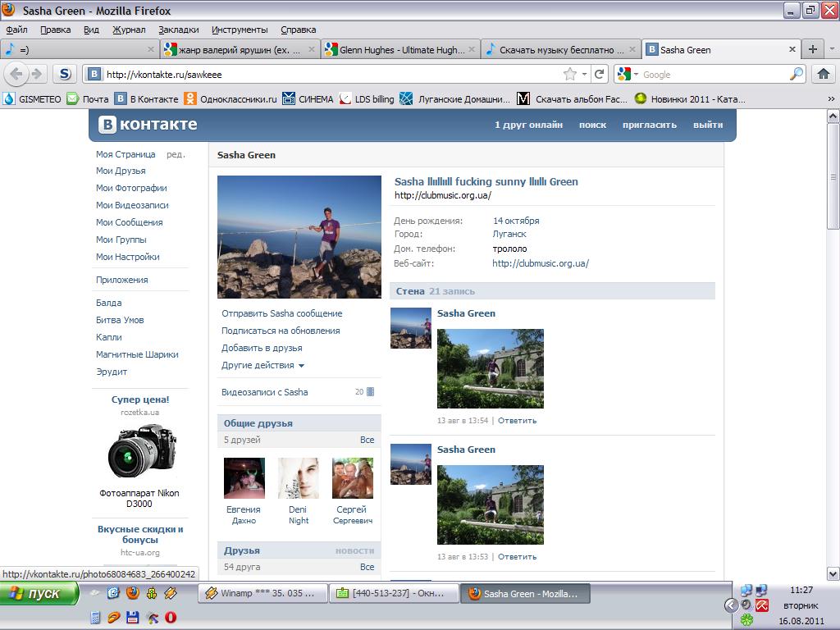
Task: Open Мои Сообщения in sidebar
Action: 129,222
